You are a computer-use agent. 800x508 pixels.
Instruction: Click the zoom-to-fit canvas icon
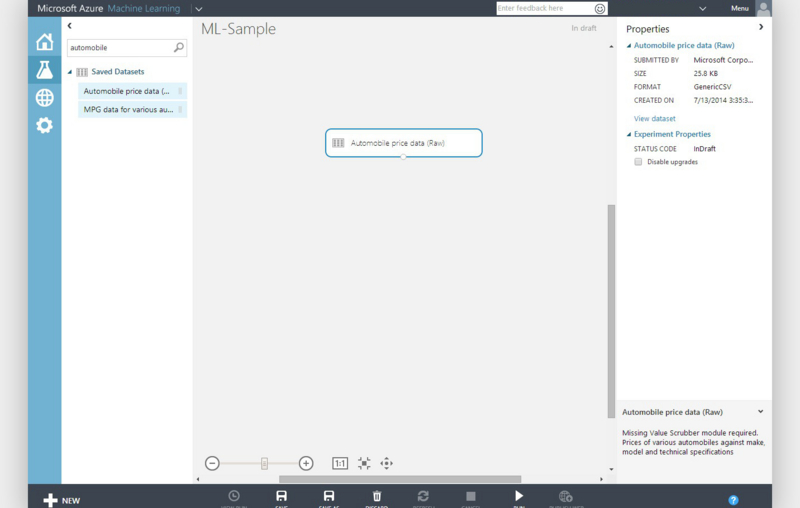[x=364, y=463]
